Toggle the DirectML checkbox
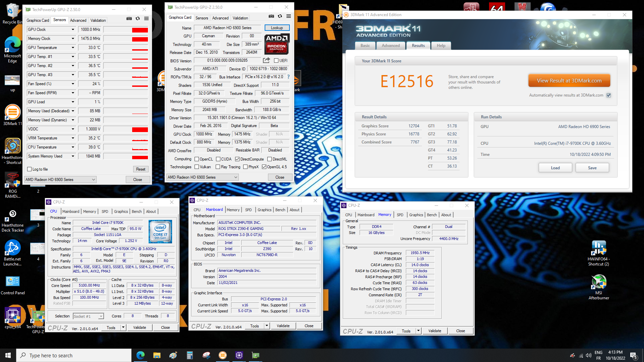The image size is (644, 362). coord(269,159)
